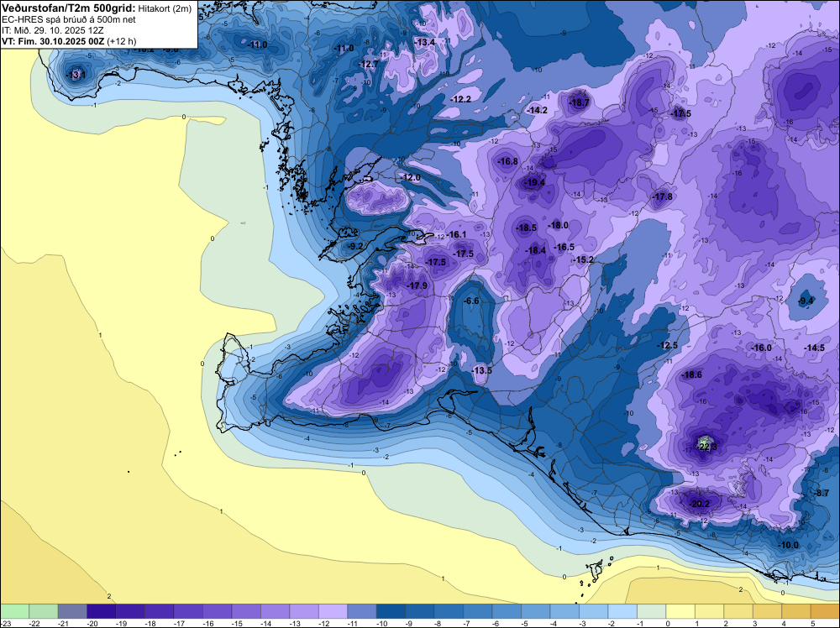The height and width of the screenshot is (628, 840).
Task: Select the -16.0 temperature label
Action: pos(761,348)
